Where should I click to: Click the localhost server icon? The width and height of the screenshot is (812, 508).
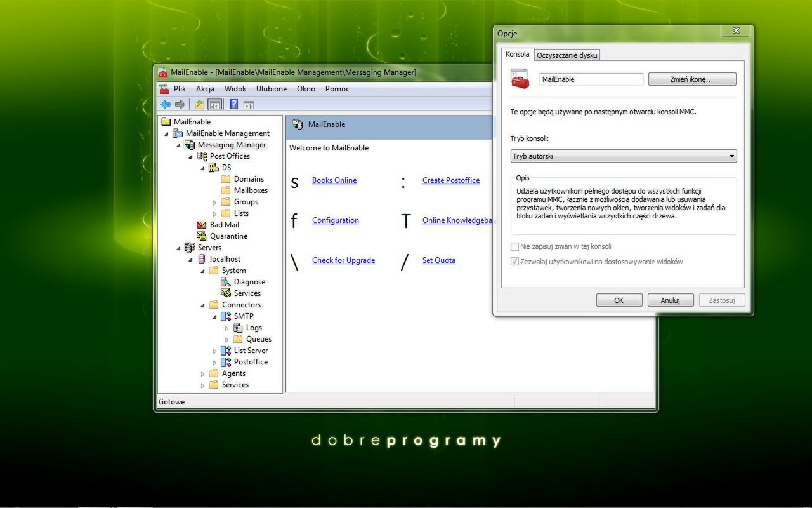[x=202, y=259]
